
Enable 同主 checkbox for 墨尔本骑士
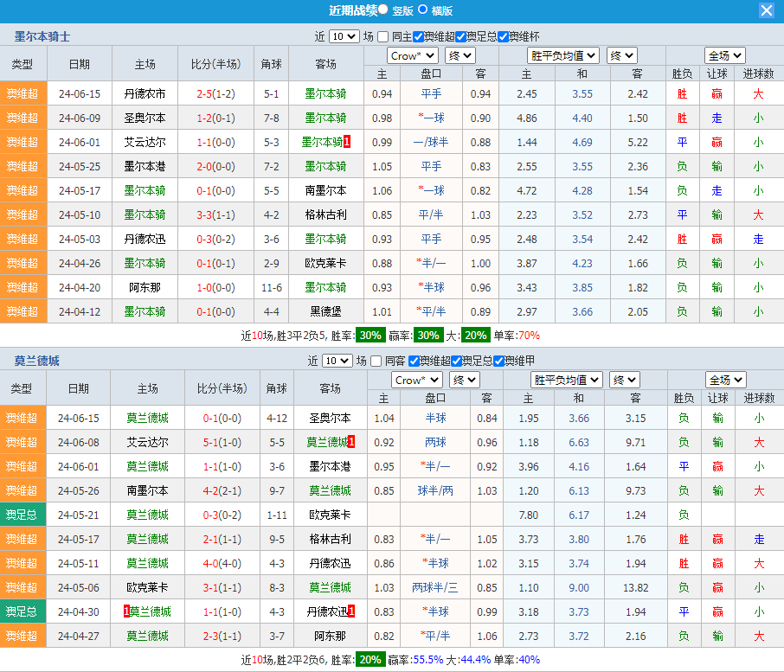383,37
